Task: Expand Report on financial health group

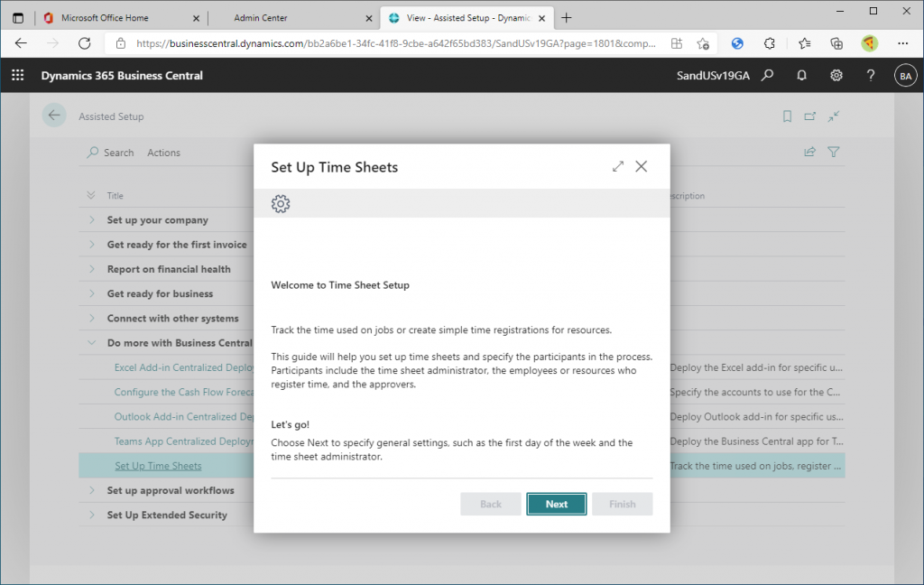Action: click(x=92, y=269)
